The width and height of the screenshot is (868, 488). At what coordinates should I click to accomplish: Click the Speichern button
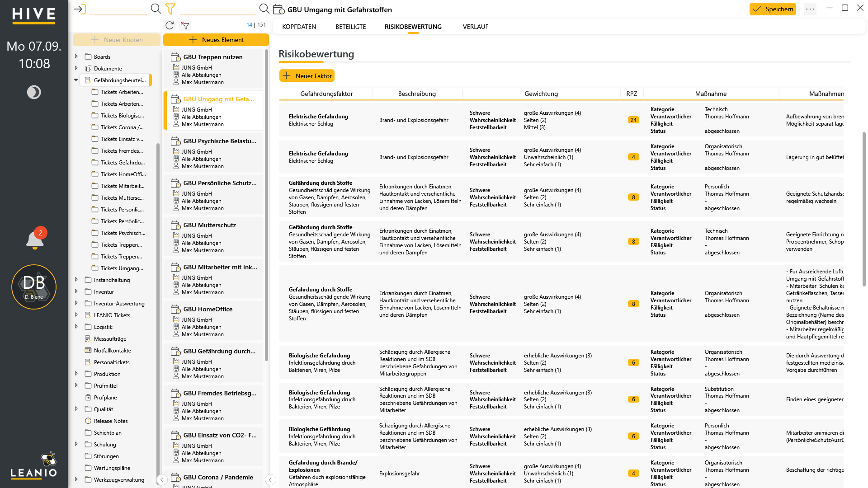(773, 9)
